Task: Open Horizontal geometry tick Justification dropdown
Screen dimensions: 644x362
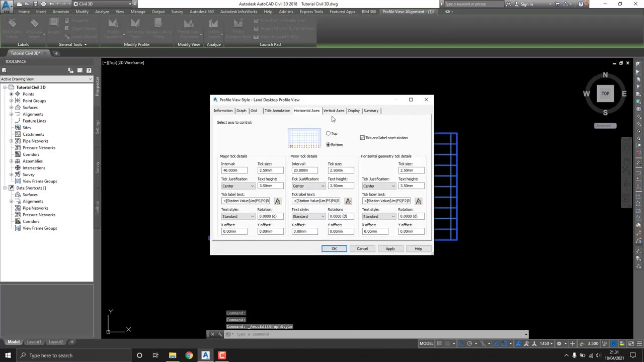Action: tap(379, 186)
